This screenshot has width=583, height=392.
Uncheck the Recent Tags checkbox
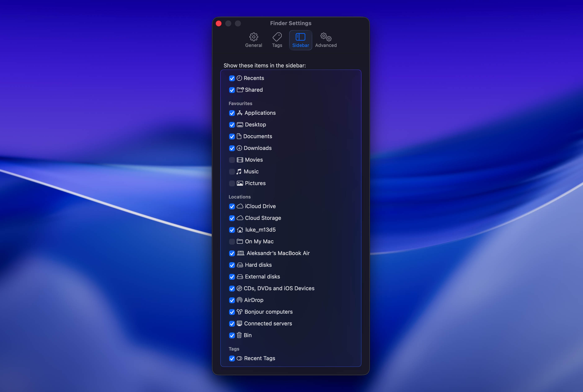pyautogui.click(x=232, y=359)
